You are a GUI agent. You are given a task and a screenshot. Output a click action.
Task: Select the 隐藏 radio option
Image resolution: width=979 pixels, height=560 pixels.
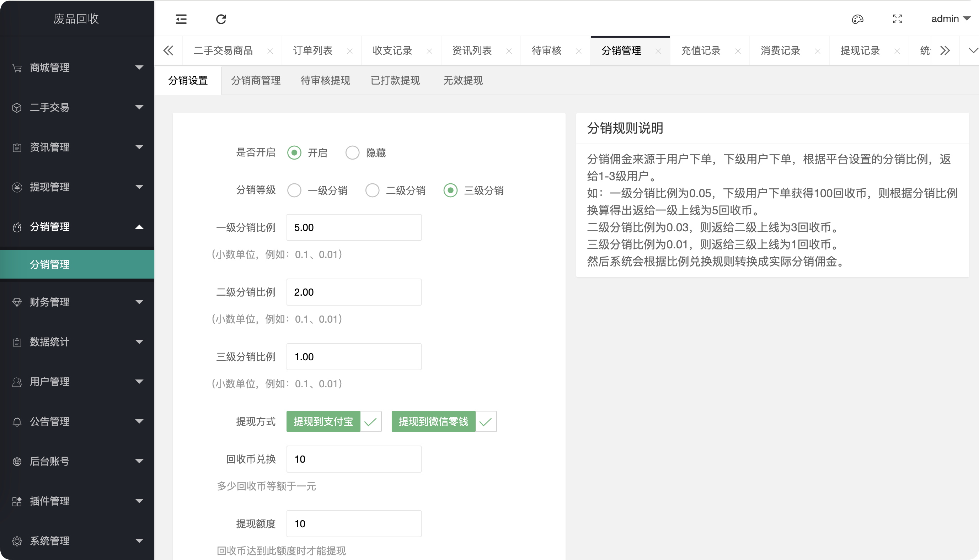point(352,153)
